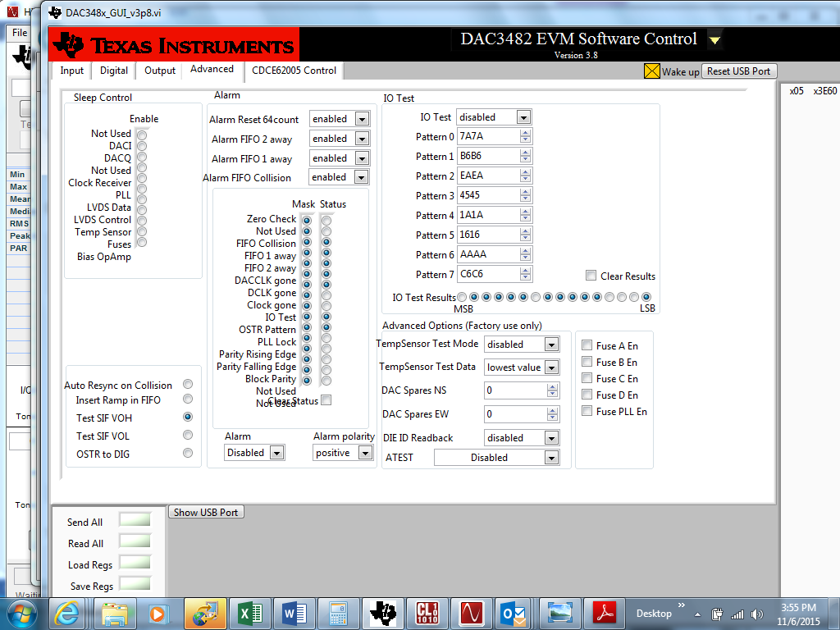This screenshot has width=840, height=630.
Task: Open the network signal tray icon
Action: [x=737, y=614]
